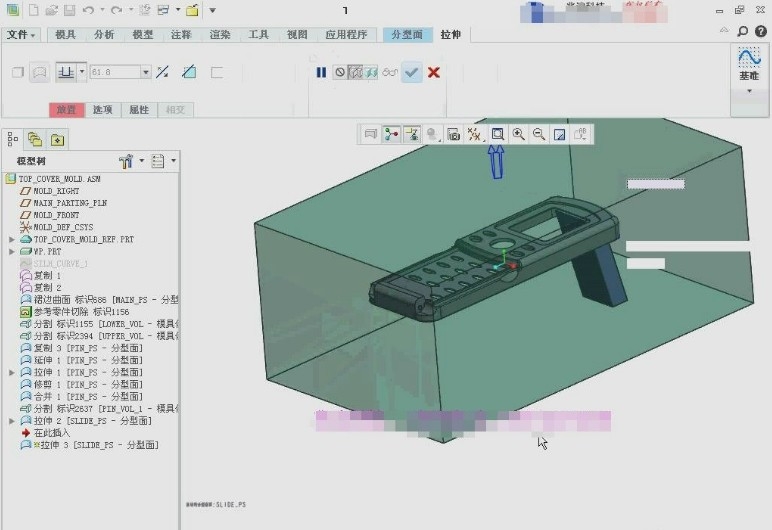
Task: Switch to the 渲染 ribbon tab
Action: 220,34
